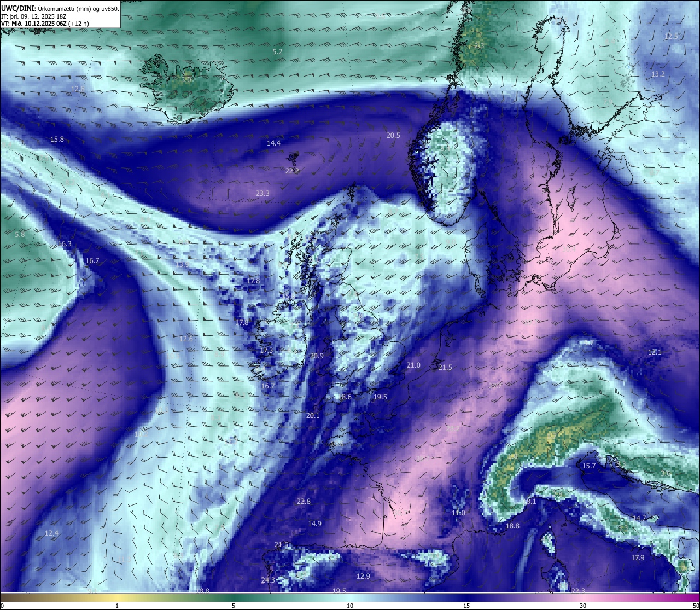This screenshot has width=700, height=610.
Task: Click the 22.8 value label
Action: pyautogui.click(x=304, y=502)
